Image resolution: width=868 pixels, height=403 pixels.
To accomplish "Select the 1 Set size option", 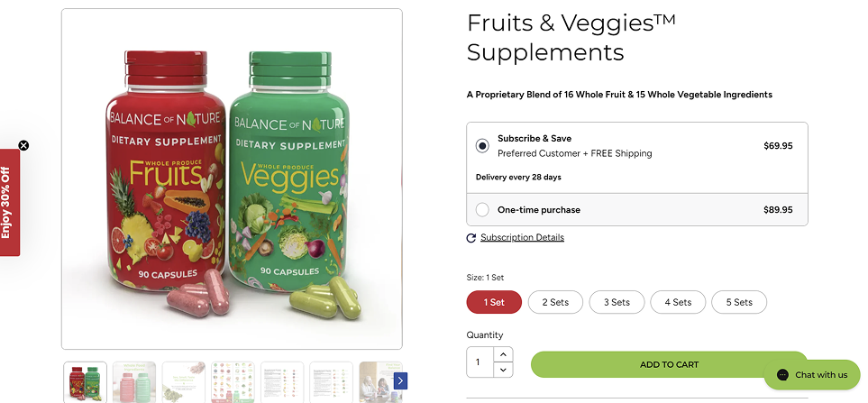I will coord(494,302).
